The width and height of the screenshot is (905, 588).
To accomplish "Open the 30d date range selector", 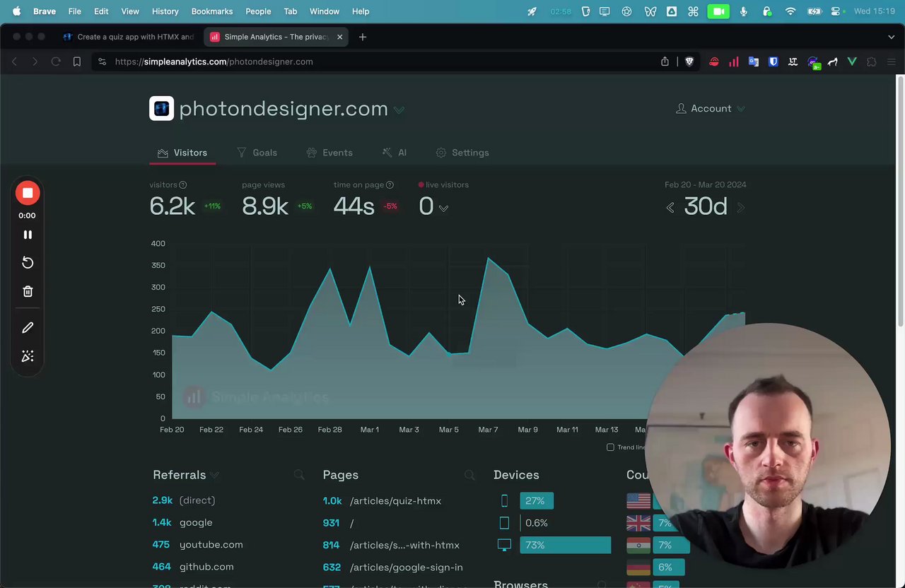I will [706, 206].
